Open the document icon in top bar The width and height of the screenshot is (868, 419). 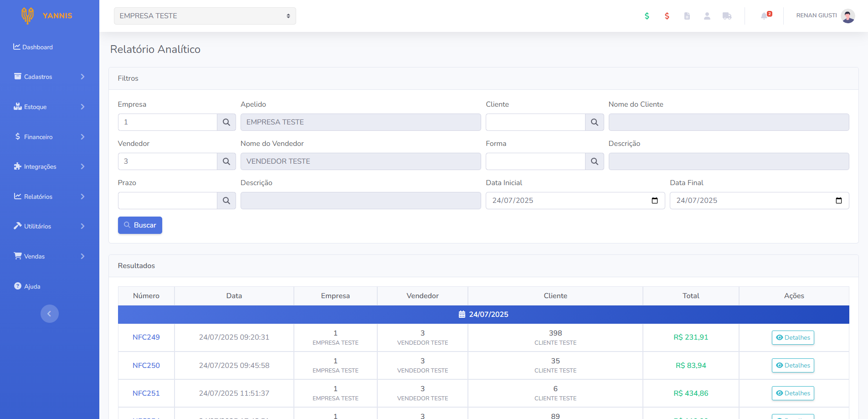[687, 16]
